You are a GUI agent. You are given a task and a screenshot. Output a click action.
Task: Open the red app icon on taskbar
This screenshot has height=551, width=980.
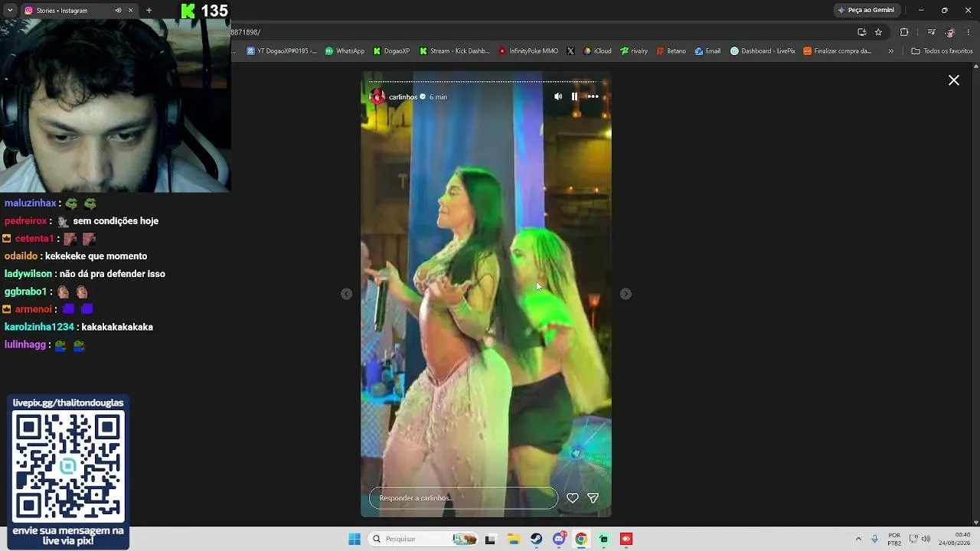click(626, 539)
